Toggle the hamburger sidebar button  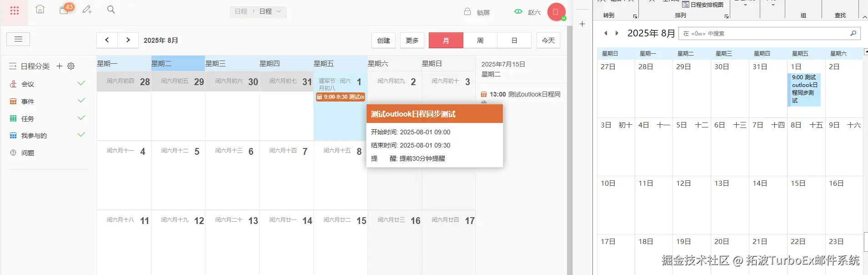[18, 39]
